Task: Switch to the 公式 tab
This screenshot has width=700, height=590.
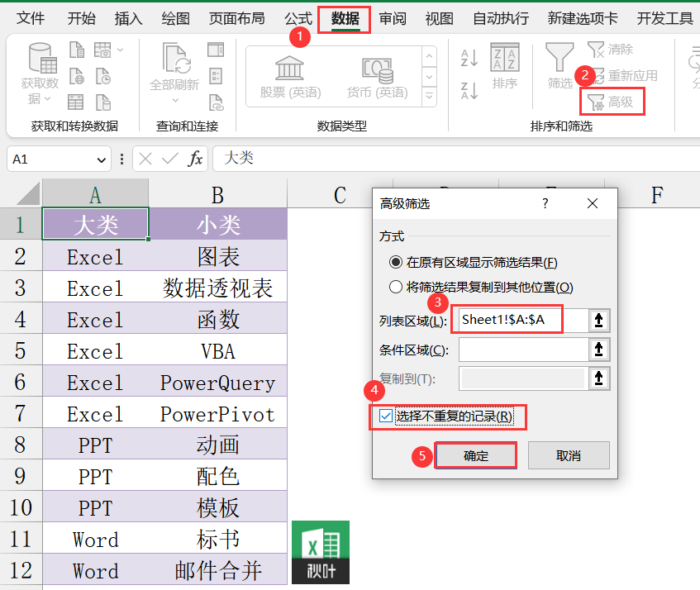Action: [x=298, y=18]
